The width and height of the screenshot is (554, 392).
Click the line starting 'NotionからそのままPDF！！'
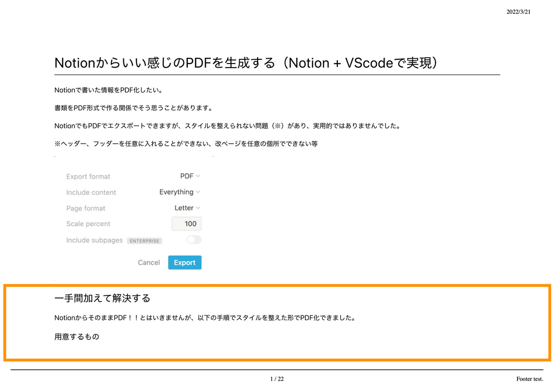(x=205, y=318)
